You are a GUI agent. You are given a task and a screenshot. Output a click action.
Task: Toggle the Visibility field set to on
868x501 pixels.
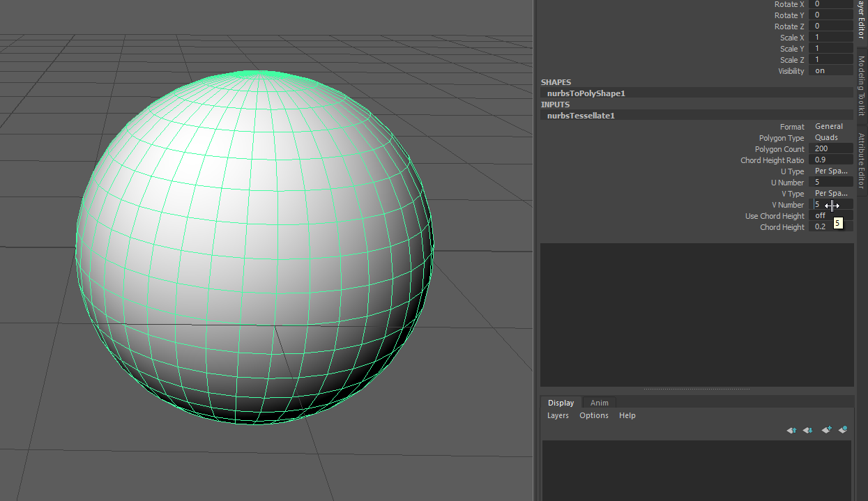[x=830, y=71]
